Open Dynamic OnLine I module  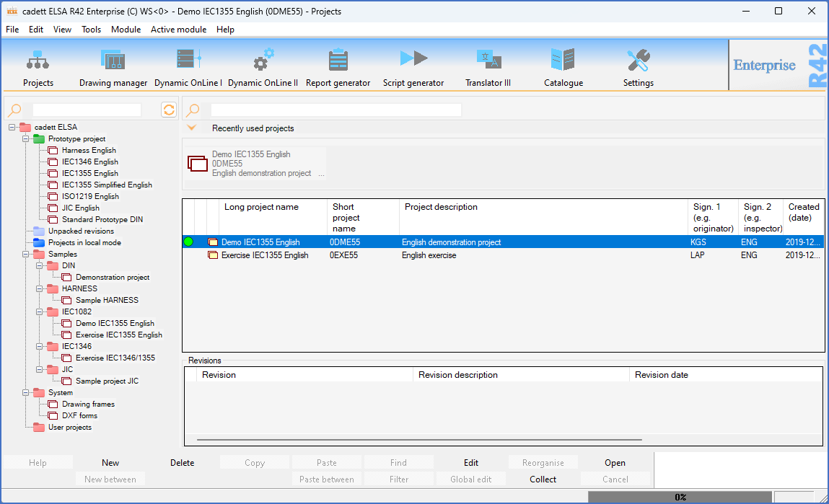coord(188,58)
